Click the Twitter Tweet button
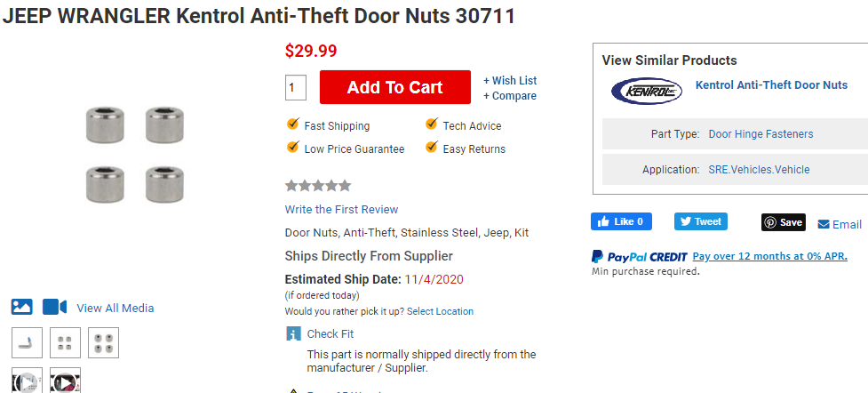868x393 pixels. [x=700, y=221]
